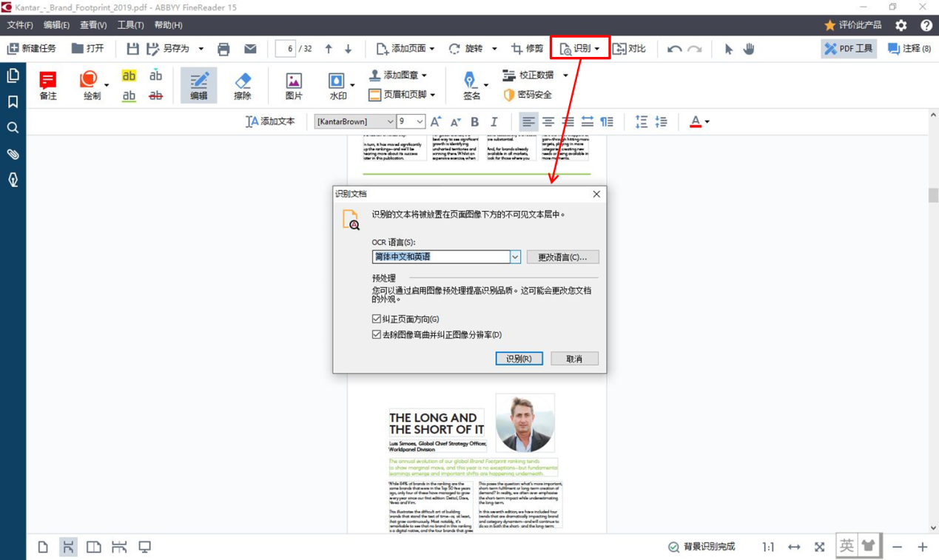Open the search panel in sidebar
Image resolution: width=939 pixels, height=560 pixels.
13,128
